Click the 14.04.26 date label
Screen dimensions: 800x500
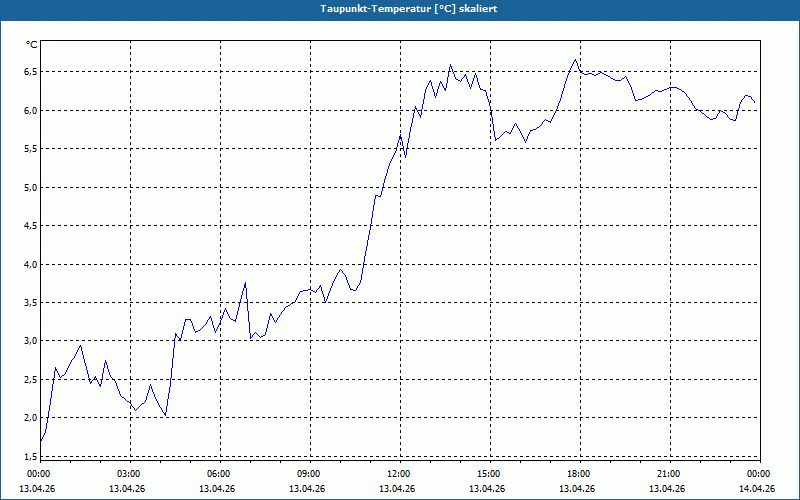pyautogui.click(x=757, y=489)
